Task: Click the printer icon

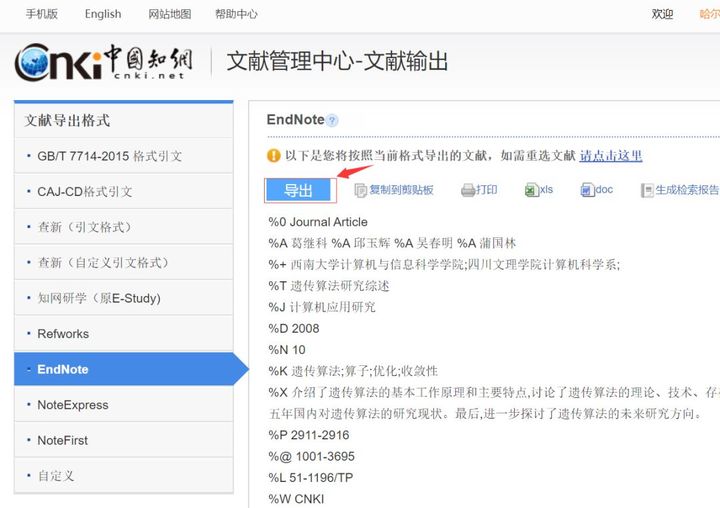Action: pos(467,190)
